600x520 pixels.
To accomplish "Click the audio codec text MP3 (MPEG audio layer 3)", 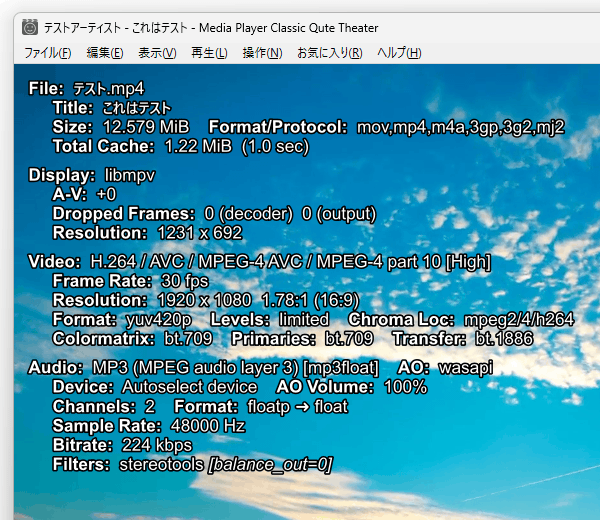I will (x=195, y=368).
